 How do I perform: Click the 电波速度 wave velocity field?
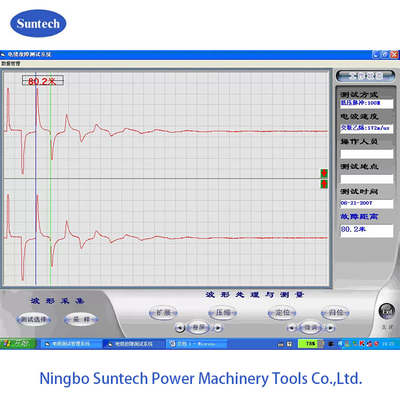click(x=366, y=128)
